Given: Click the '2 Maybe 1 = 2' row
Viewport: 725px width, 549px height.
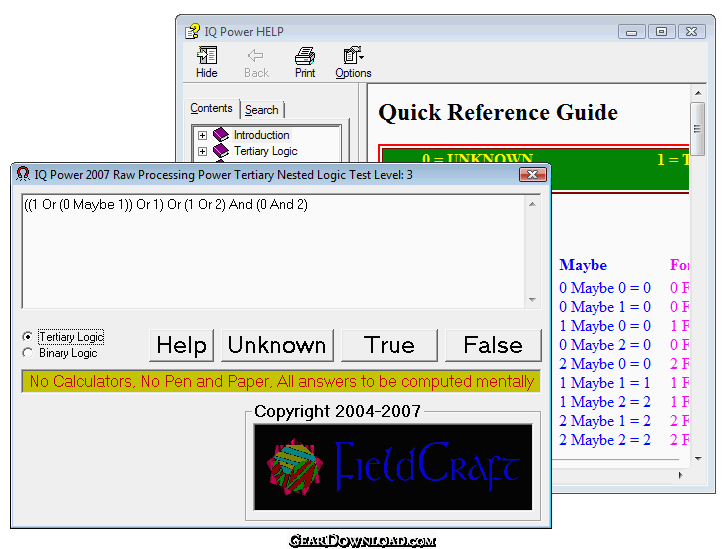Looking at the screenshot, I should coord(605,420).
